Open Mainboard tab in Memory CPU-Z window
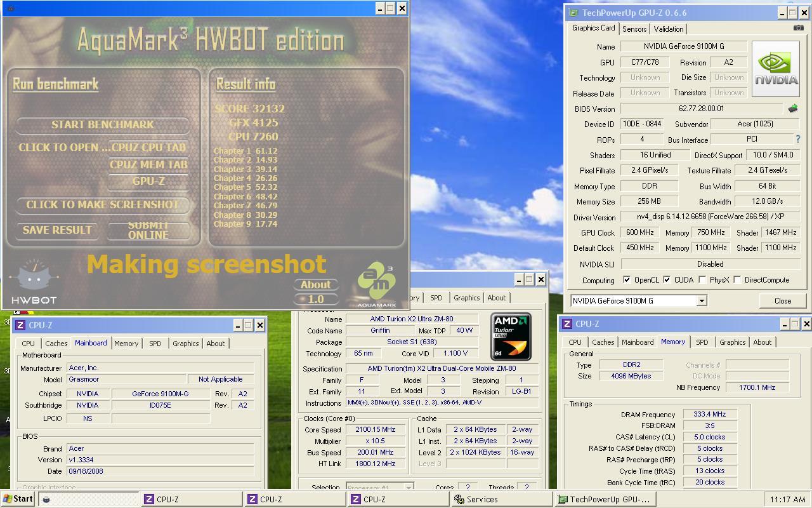This screenshot has height=508, width=812. click(x=638, y=342)
